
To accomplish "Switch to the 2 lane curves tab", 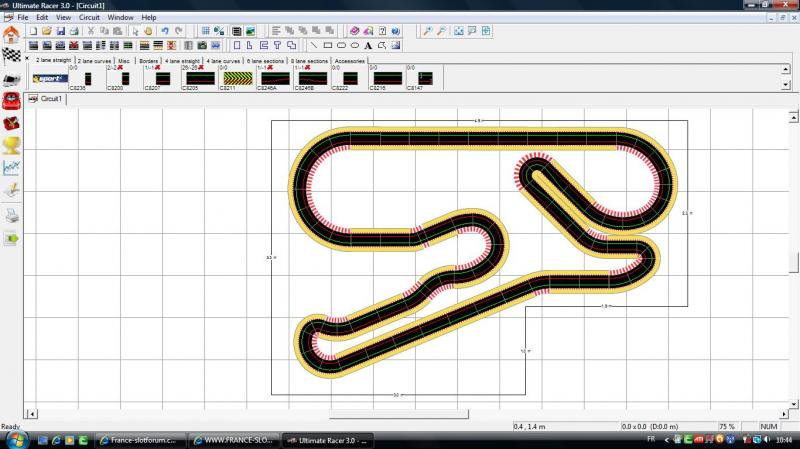I will click(94, 60).
